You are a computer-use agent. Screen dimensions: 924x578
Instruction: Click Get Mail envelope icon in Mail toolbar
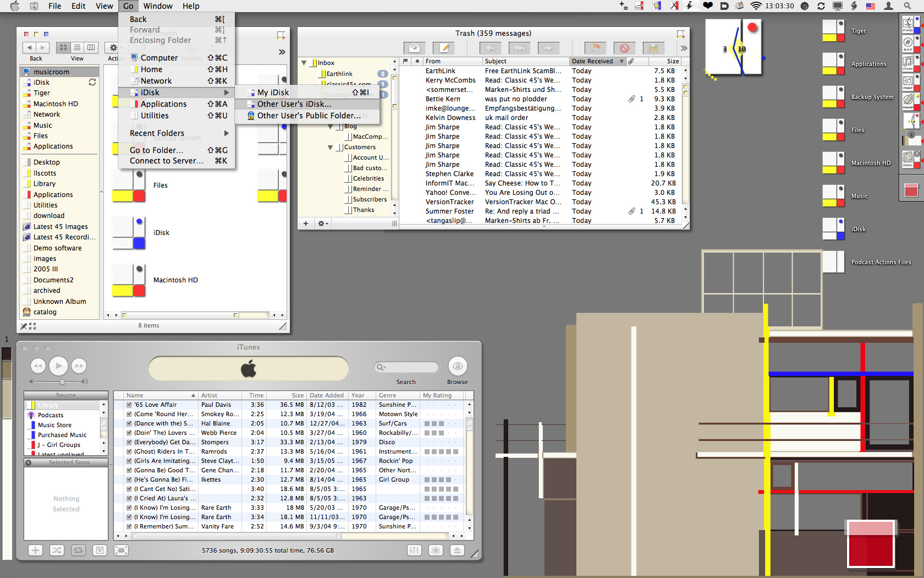[415, 48]
